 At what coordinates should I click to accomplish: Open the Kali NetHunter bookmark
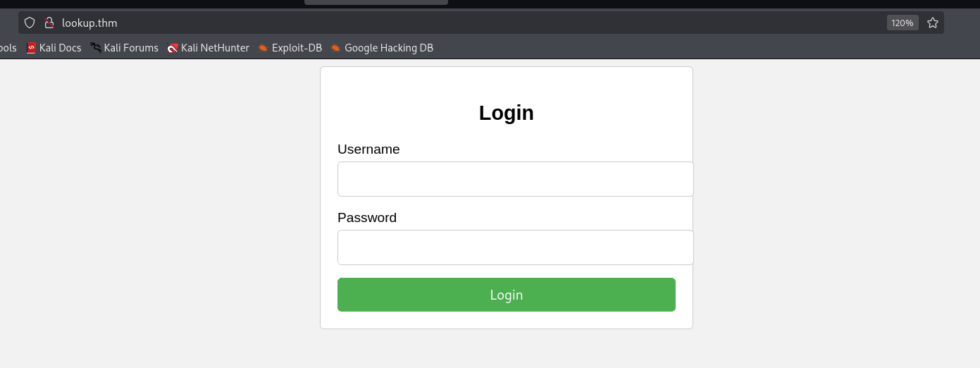(x=208, y=48)
